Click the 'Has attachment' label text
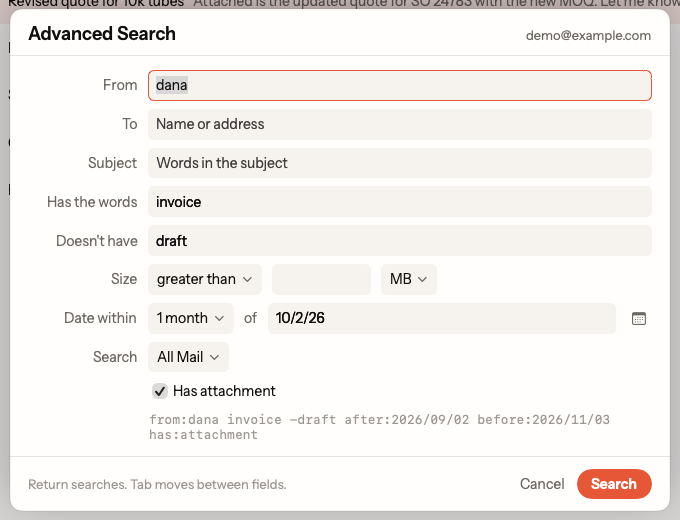Viewport: 680px width, 520px height. click(x=224, y=391)
